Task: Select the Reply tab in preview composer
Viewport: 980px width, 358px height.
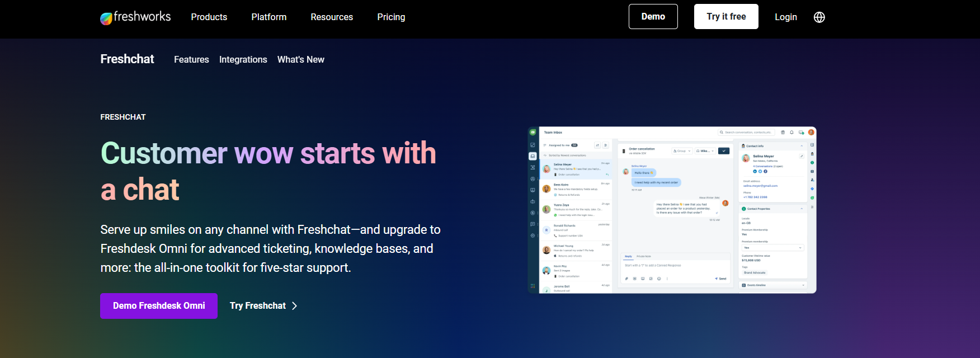Action: [628, 256]
